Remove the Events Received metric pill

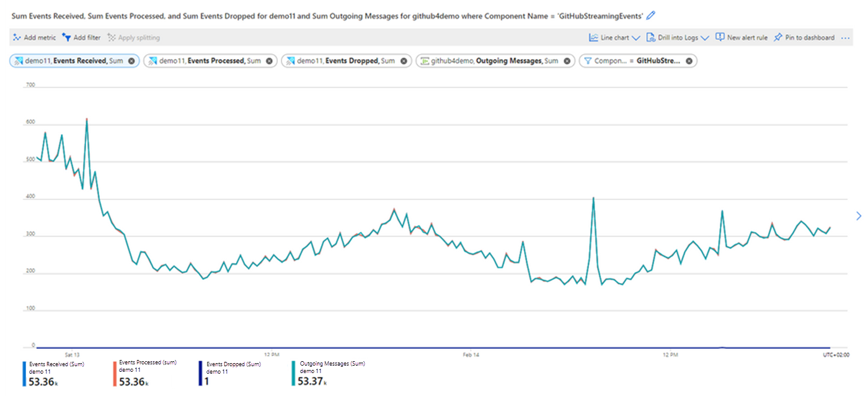(x=130, y=61)
